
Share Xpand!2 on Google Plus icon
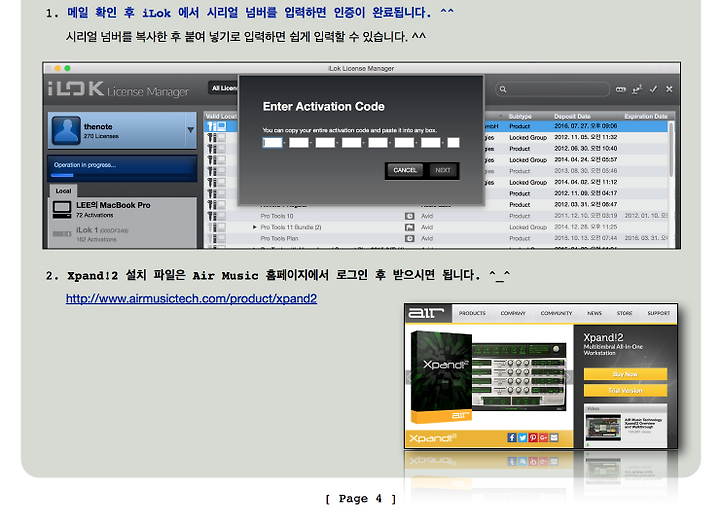[x=543, y=438]
